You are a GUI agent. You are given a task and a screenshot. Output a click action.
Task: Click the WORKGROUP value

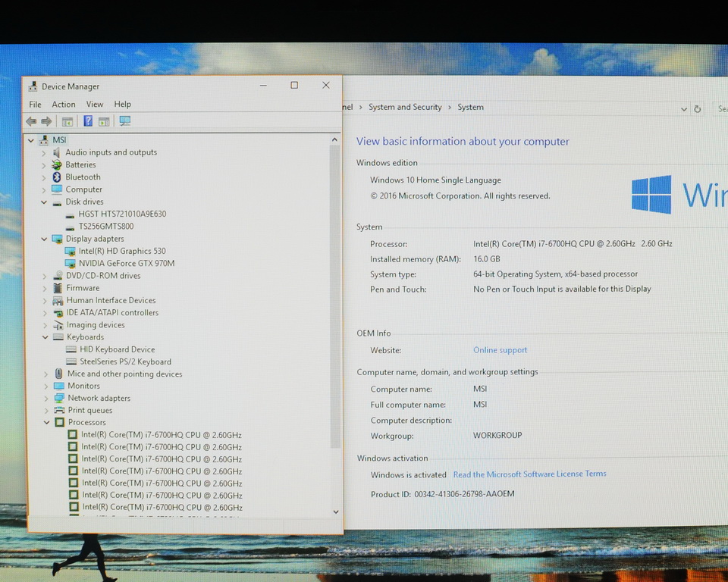[x=497, y=435]
